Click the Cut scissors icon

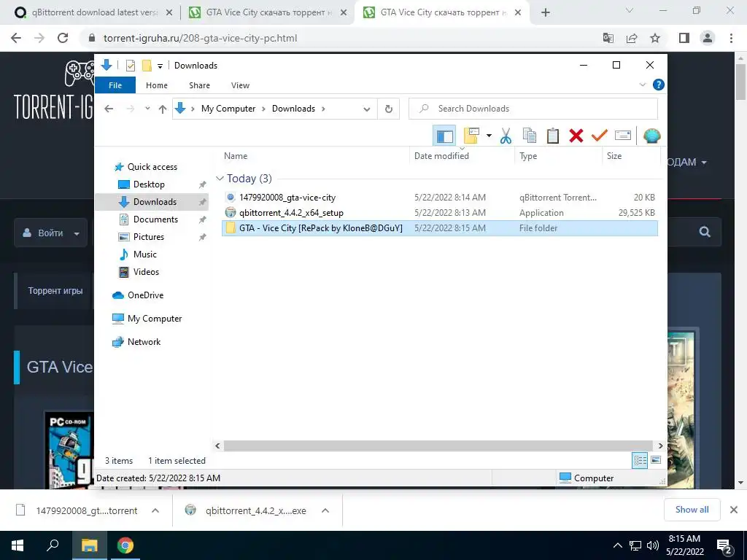[x=506, y=136]
